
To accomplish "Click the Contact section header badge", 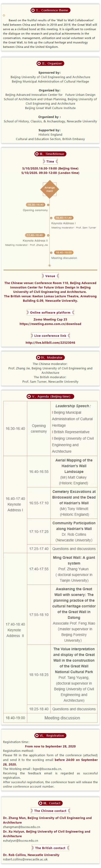I will coord(50,803).
